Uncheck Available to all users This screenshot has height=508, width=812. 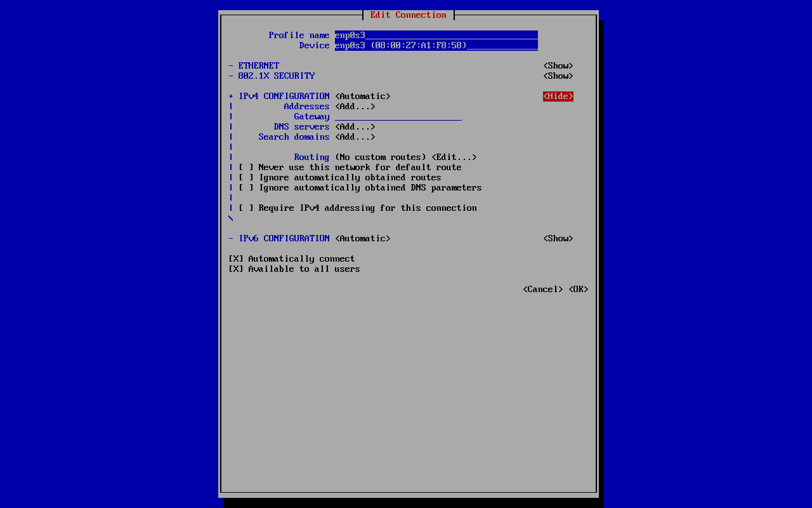[236, 269]
